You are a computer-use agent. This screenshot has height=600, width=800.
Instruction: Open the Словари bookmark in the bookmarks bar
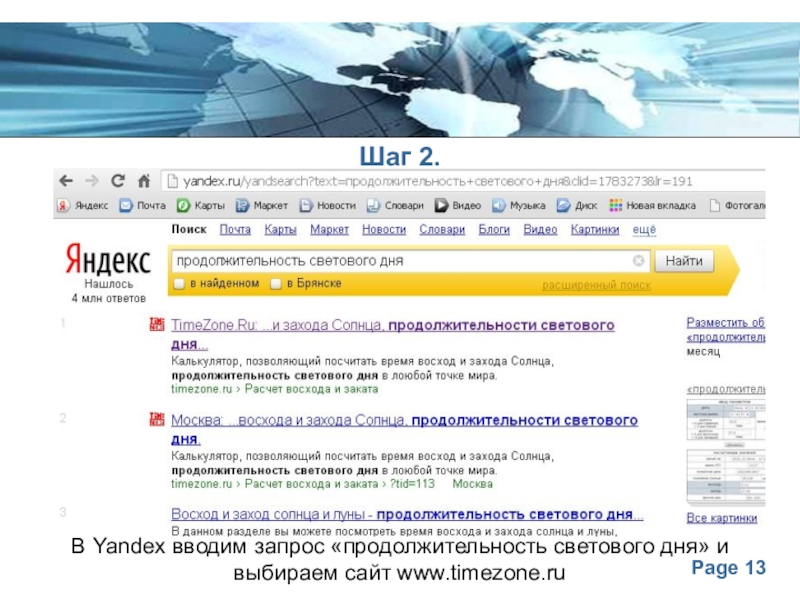(395, 205)
